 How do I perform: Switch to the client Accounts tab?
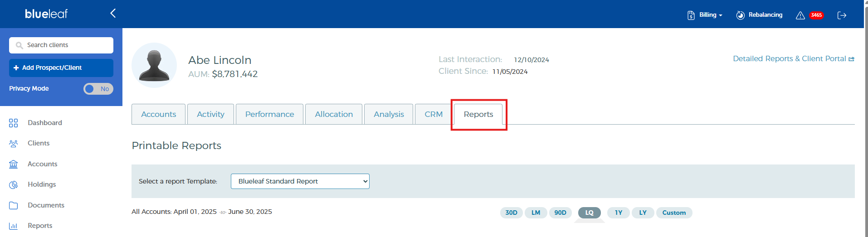pos(158,114)
